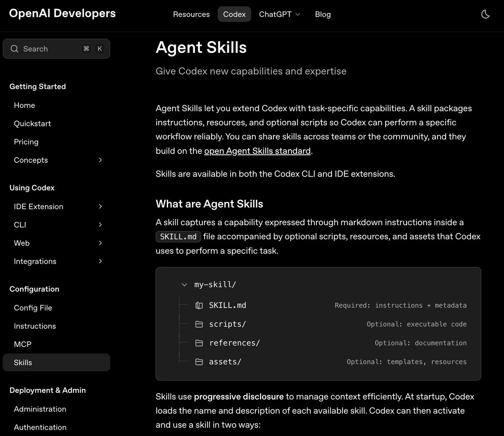Focus the Search input field
The height and width of the screenshot is (436, 504).
(50, 49)
